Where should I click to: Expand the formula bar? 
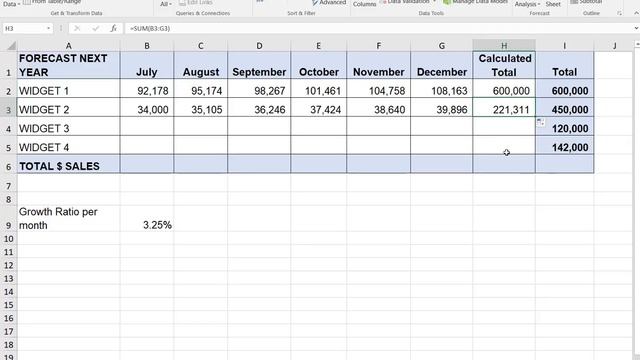pyautogui.click(x=636, y=28)
